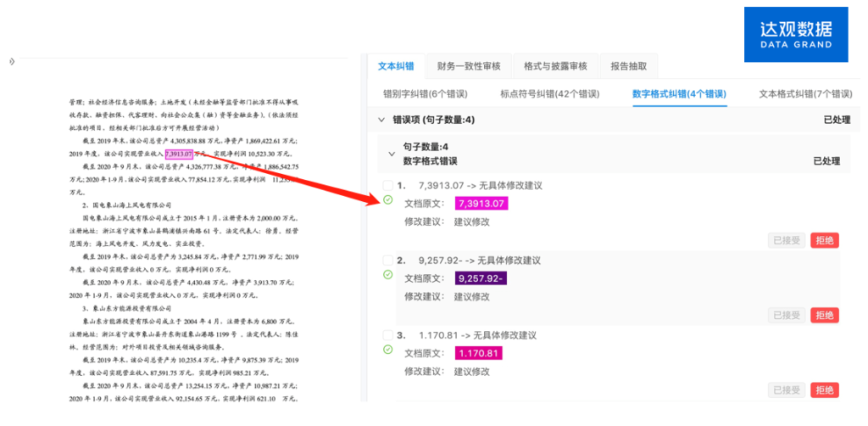Click the green check icon for error 2
The height and width of the screenshot is (426, 868).
[387, 275]
